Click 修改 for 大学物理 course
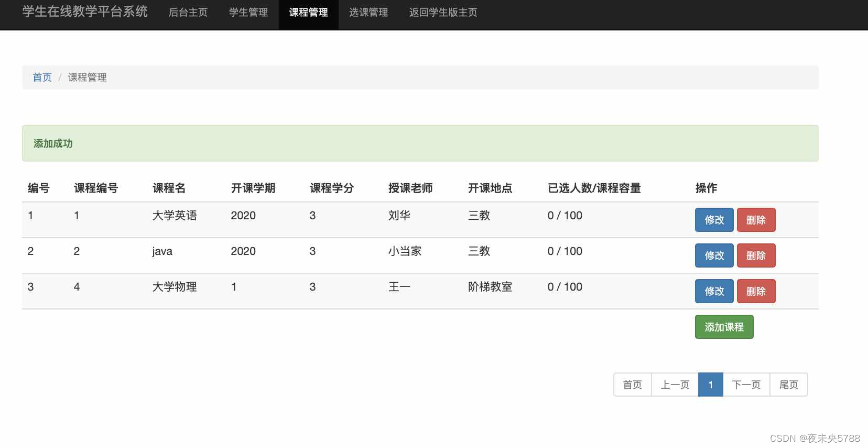868x448 pixels. 714,291
